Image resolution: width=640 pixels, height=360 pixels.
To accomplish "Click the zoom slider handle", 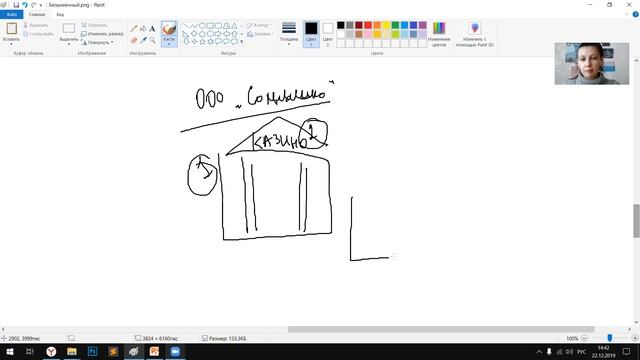I will (x=610, y=338).
